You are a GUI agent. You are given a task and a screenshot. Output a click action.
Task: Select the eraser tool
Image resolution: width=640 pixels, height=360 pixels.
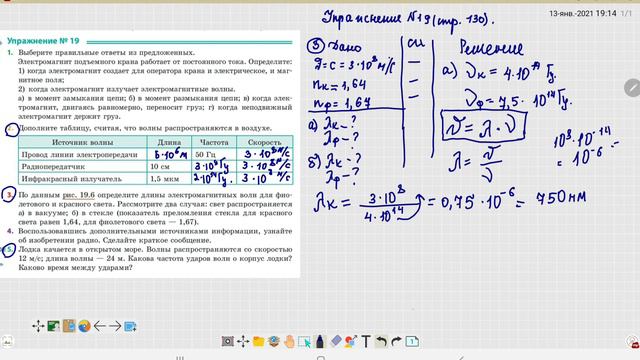(x=336, y=341)
